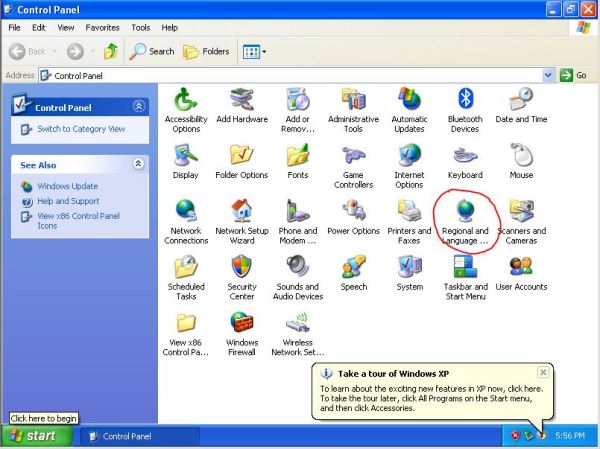Expand the Back button history arrow
600x449 pixels.
(x=55, y=52)
